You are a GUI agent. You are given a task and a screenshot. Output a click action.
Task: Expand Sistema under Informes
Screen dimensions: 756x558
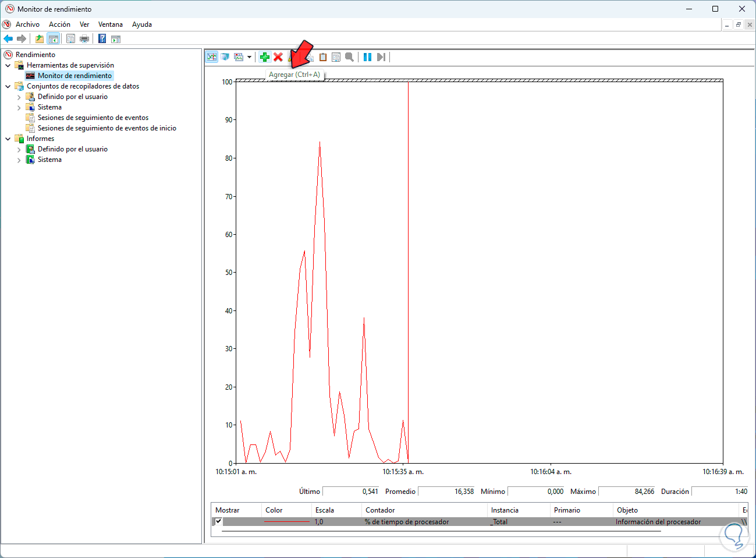pyautogui.click(x=19, y=160)
